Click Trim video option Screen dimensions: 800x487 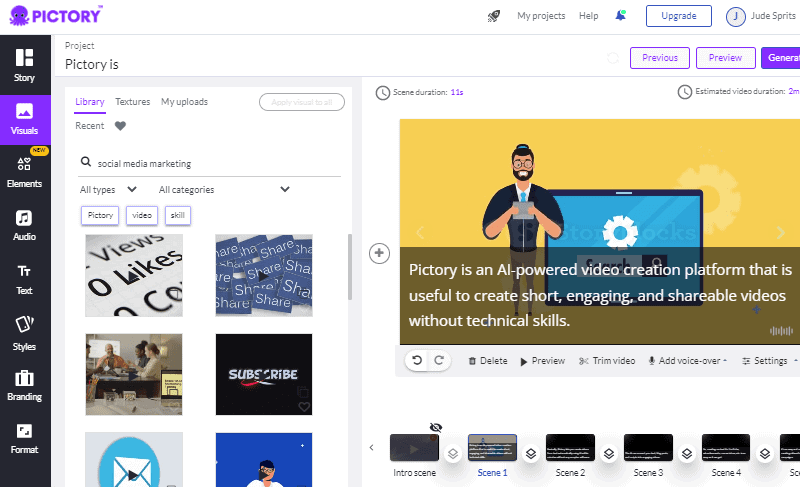pyautogui.click(x=607, y=361)
